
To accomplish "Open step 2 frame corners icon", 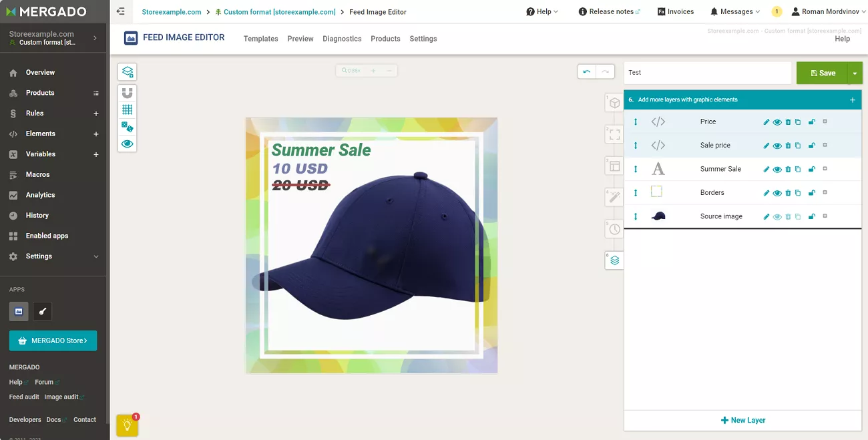I will pos(614,134).
